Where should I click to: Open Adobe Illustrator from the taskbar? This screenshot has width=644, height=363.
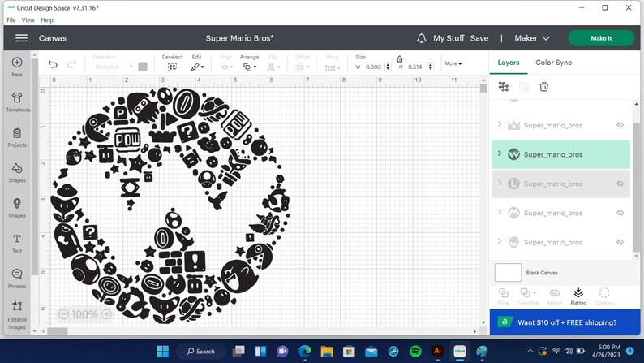[x=437, y=351]
